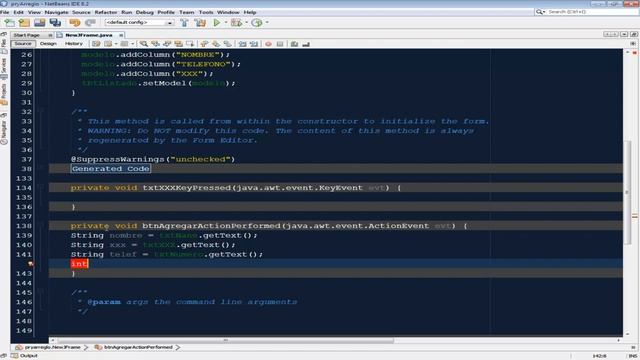Click the INS insert mode indicator

coord(634,356)
